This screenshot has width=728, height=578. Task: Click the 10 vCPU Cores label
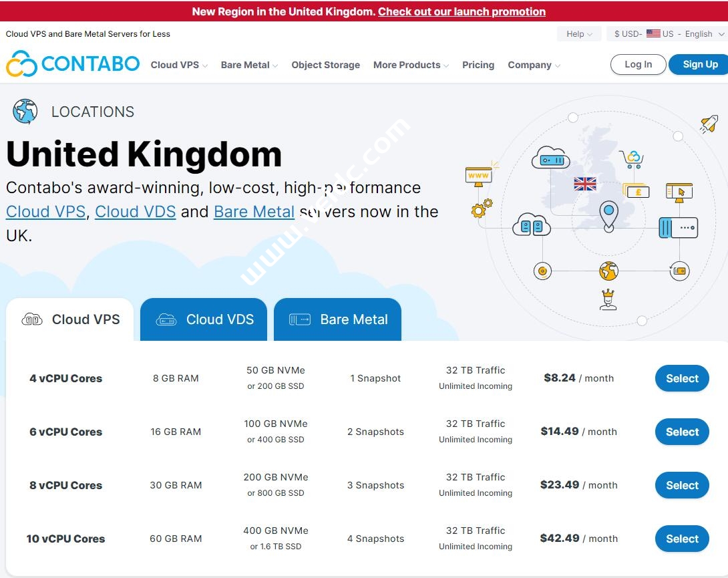[x=65, y=539]
